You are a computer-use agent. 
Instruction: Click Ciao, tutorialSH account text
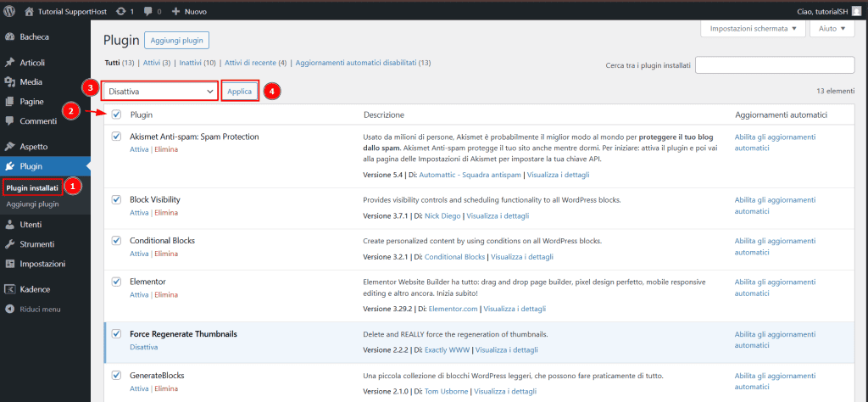[822, 11]
